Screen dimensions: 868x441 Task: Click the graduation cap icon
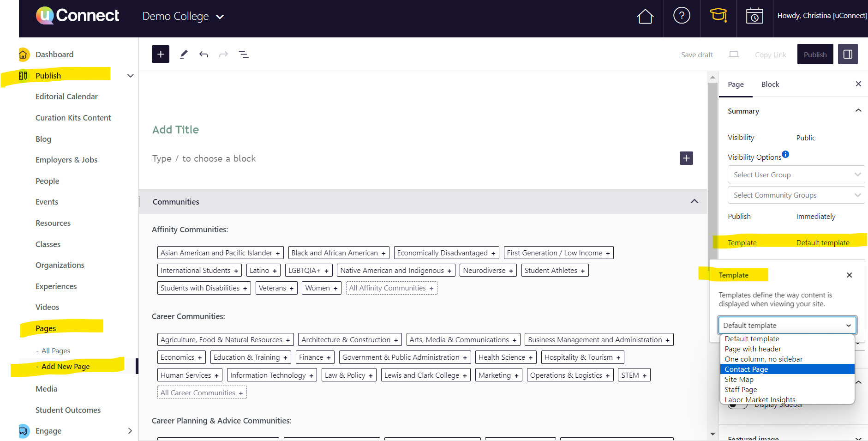point(718,16)
